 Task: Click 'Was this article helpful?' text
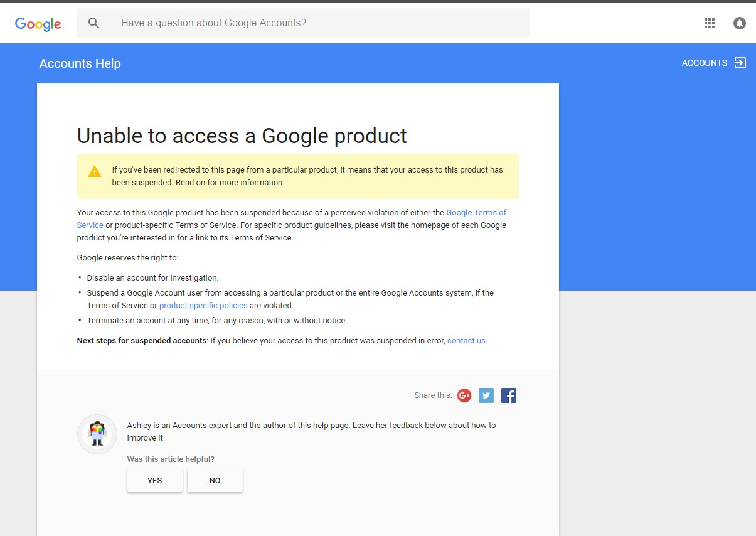click(x=171, y=459)
